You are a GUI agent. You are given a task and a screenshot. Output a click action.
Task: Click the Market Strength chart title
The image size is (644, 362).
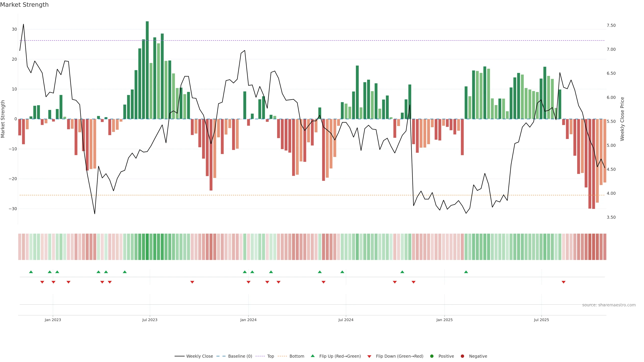click(x=24, y=5)
